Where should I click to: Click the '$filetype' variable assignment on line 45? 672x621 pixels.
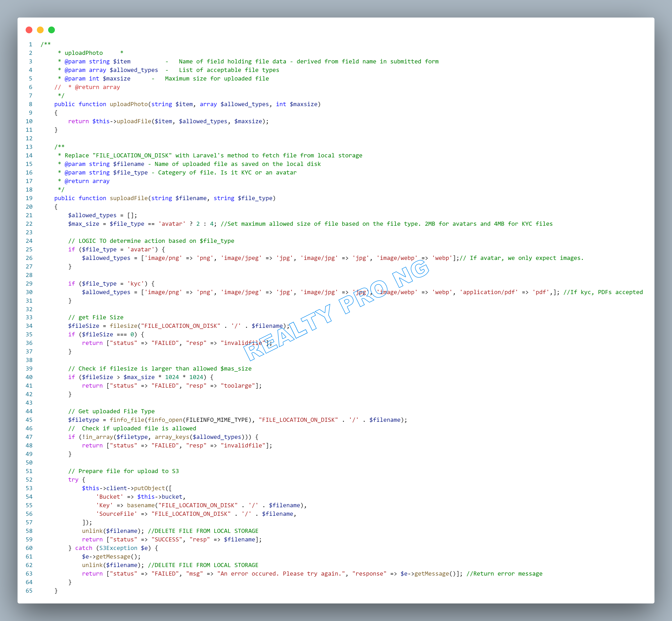[x=84, y=420]
